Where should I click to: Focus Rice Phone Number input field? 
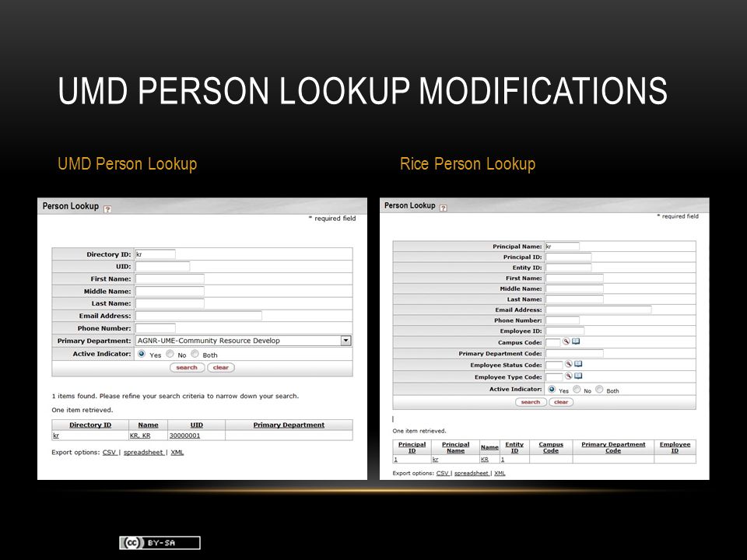[x=563, y=320]
